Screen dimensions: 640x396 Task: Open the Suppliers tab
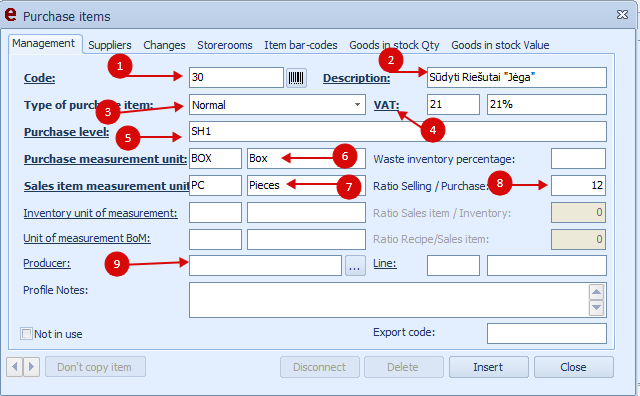pos(110,45)
